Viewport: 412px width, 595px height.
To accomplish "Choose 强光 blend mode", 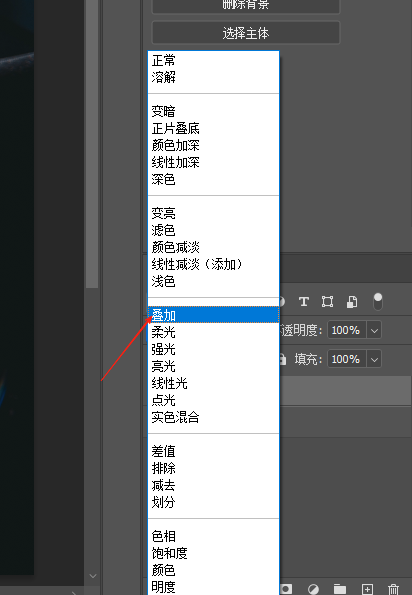I will coord(214,349).
